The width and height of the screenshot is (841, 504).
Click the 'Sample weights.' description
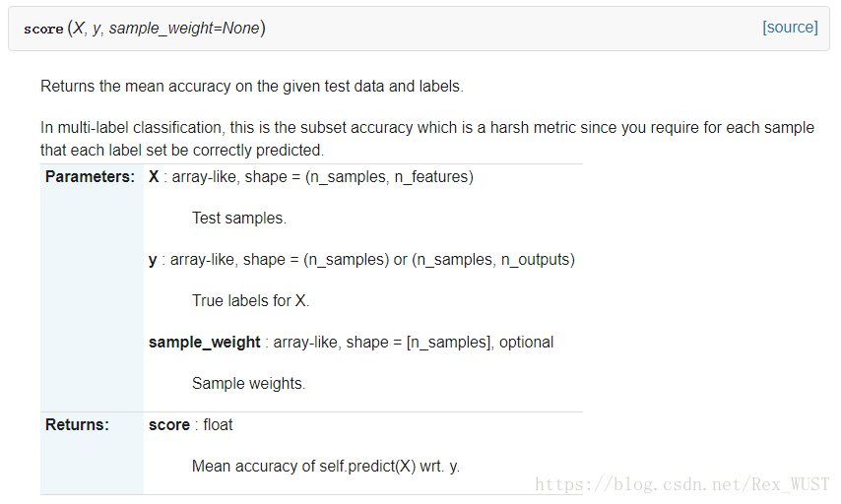coord(248,384)
